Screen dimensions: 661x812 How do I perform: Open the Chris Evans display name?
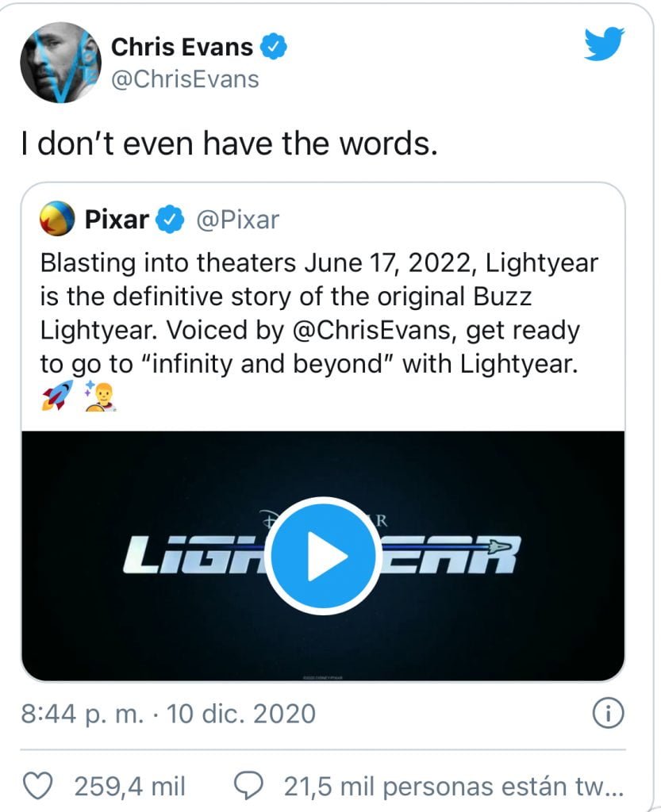(x=182, y=48)
